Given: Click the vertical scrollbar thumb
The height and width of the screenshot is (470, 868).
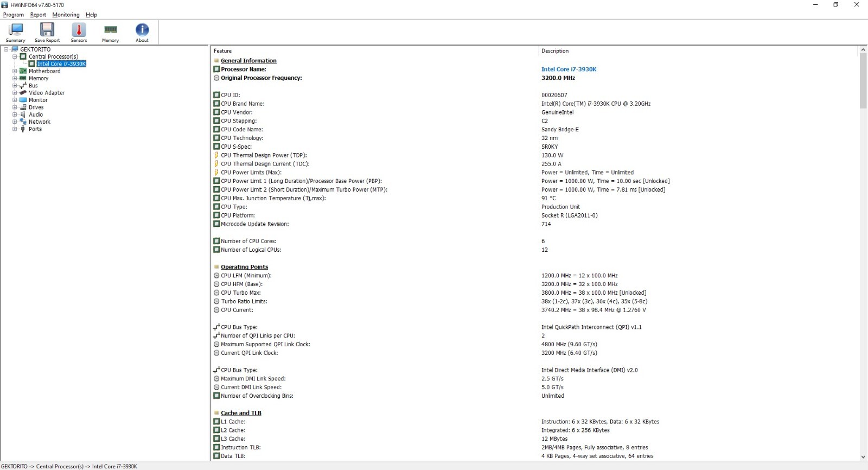Looking at the screenshot, I should point(863,81).
